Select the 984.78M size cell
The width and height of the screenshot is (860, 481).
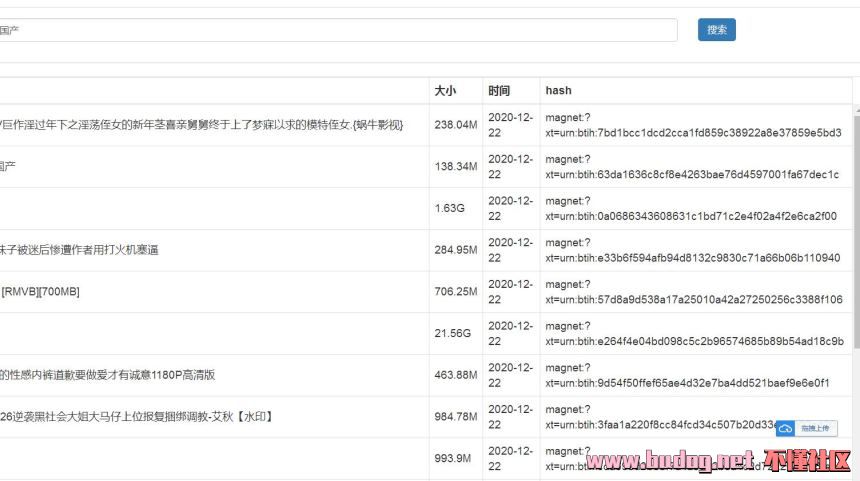coord(456,417)
